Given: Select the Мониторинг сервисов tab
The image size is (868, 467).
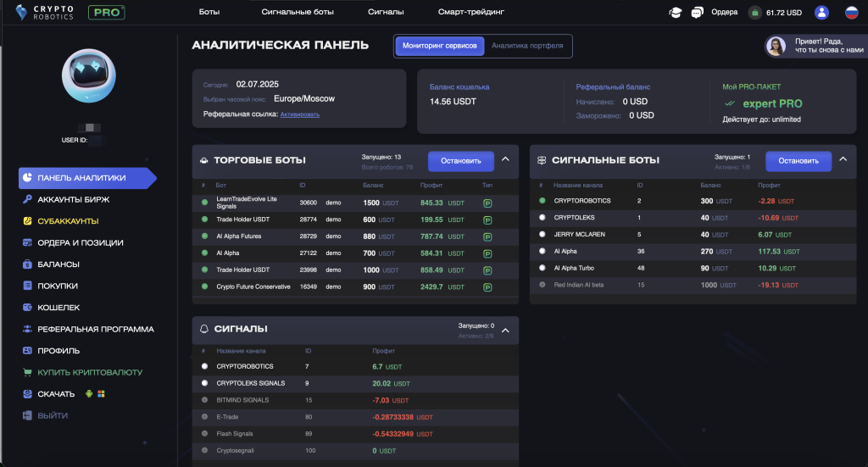Looking at the screenshot, I should pos(440,46).
